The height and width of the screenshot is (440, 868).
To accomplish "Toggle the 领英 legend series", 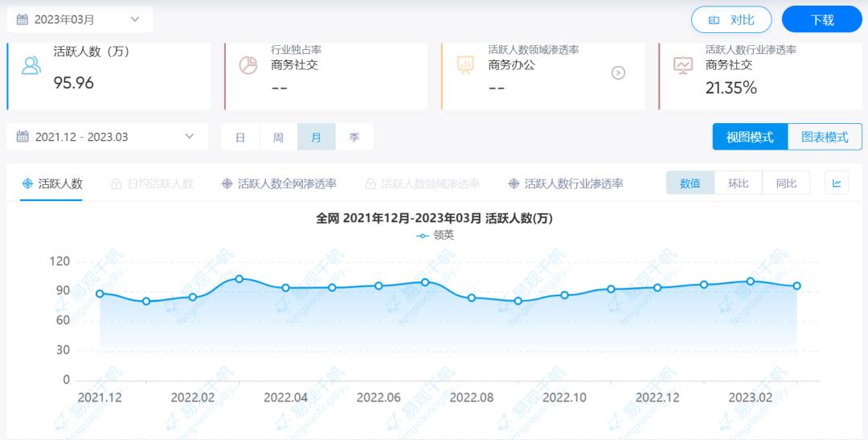I will [x=435, y=236].
